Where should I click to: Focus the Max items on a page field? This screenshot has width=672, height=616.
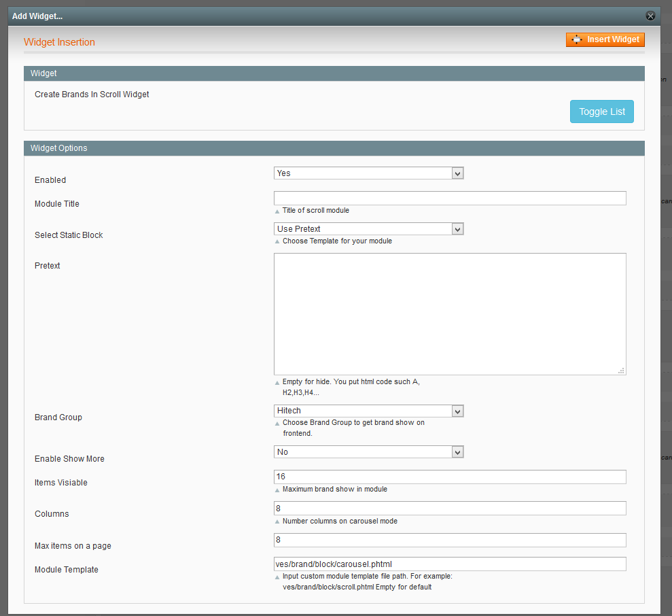tap(449, 540)
